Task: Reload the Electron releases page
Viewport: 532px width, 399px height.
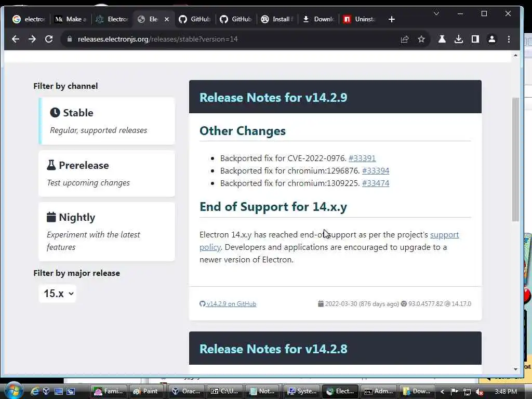Action: pos(49,39)
